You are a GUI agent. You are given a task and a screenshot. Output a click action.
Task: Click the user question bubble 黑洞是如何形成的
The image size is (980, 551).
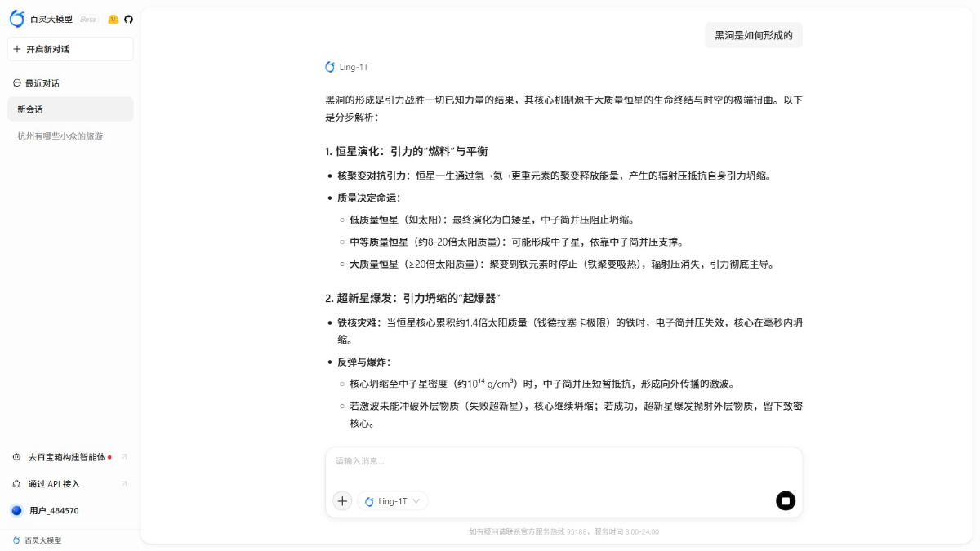click(753, 35)
